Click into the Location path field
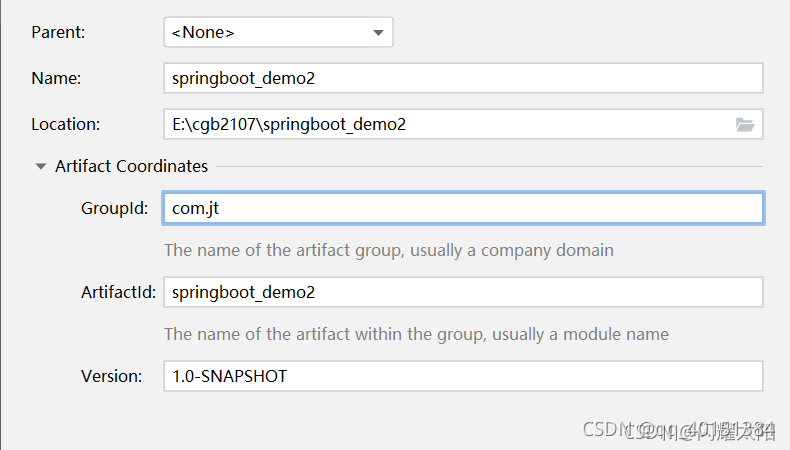Image resolution: width=790 pixels, height=450 pixels. tap(447, 124)
